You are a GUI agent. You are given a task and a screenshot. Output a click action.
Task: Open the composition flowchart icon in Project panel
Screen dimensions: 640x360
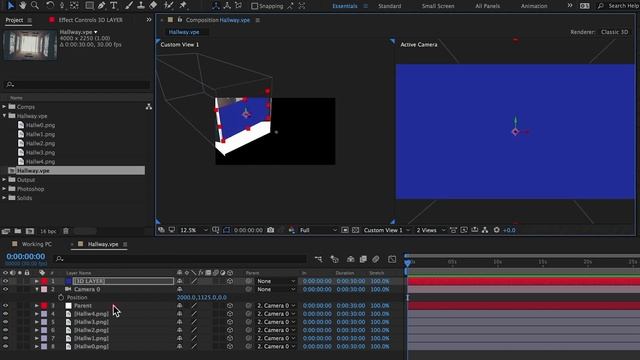tap(149, 107)
